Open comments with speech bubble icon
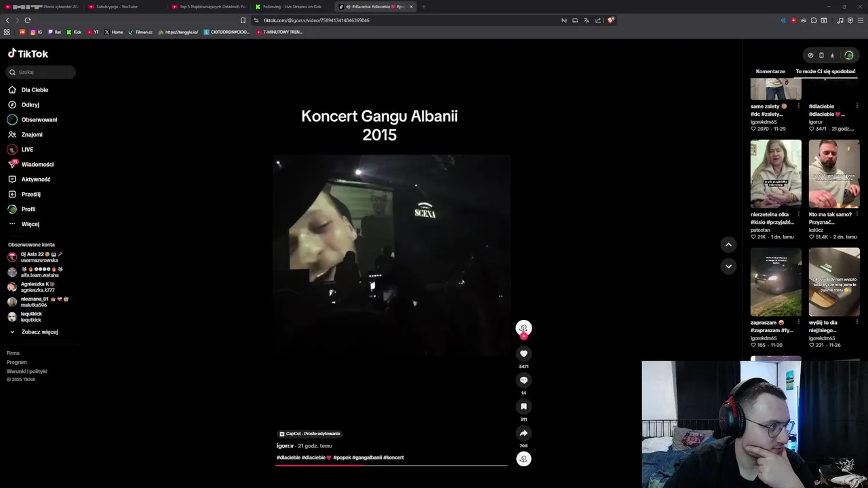This screenshot has width=868, height=488. (x=524, y=380)
